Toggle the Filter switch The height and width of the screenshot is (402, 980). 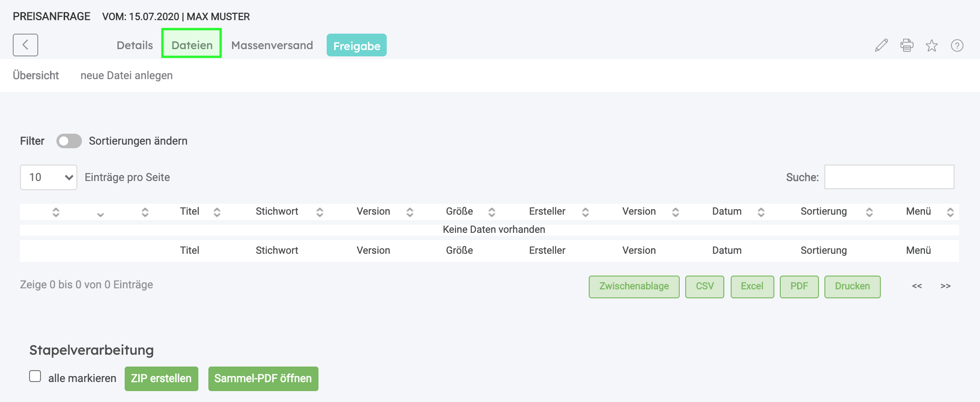point(69,141)
